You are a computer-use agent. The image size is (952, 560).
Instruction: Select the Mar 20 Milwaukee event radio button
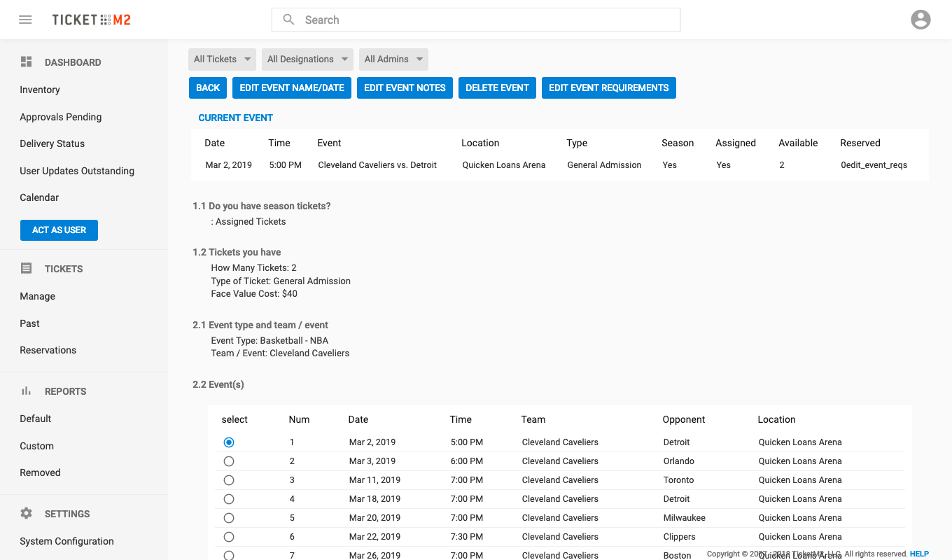229,518
